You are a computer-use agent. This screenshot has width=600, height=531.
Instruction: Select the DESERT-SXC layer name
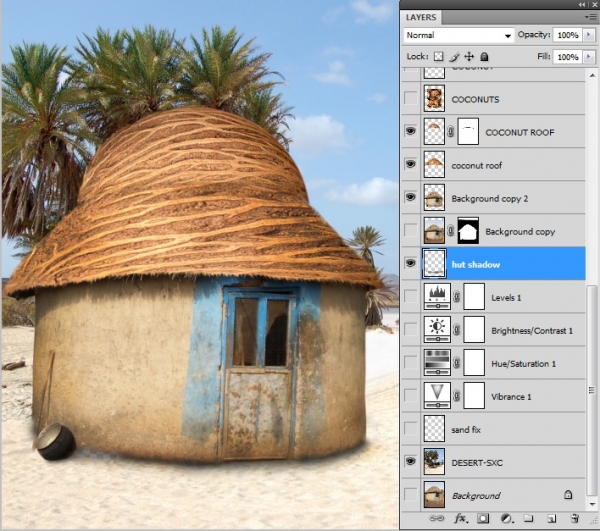[x=477, y=463]
